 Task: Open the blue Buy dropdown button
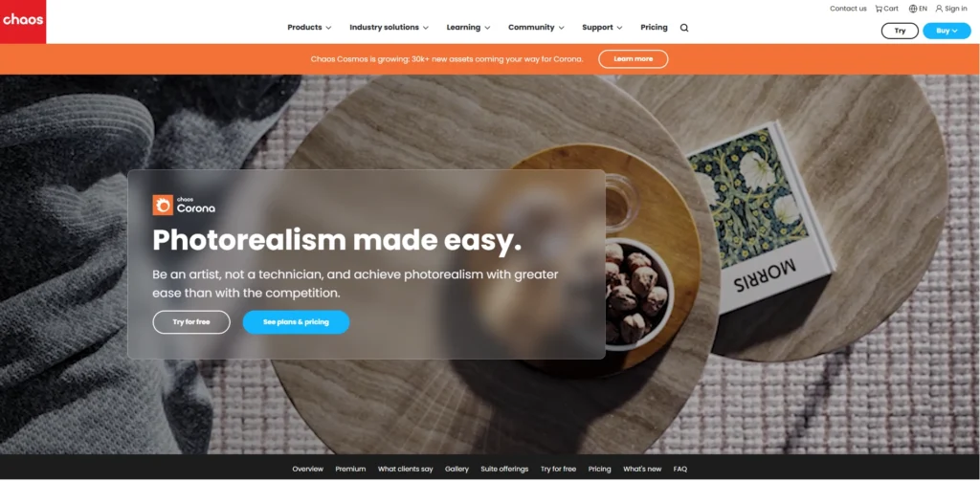click(947, 31)
